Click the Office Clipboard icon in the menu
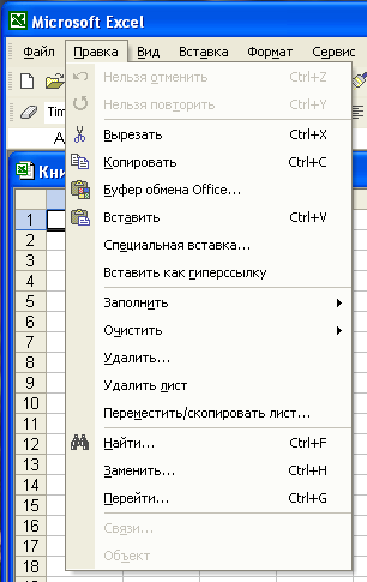This screenshot has width=367, height=582. pos(81,190)
